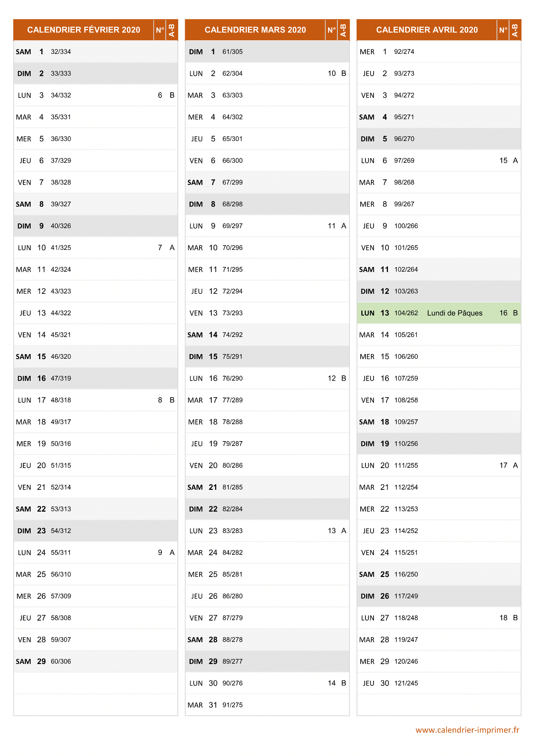Click week number 6 in February
The image size is (535, 756).
pos(160,95)
